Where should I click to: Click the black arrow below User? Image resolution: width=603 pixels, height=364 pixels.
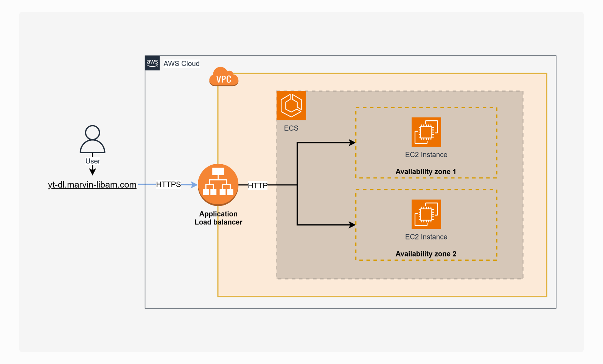coord(92,171)
